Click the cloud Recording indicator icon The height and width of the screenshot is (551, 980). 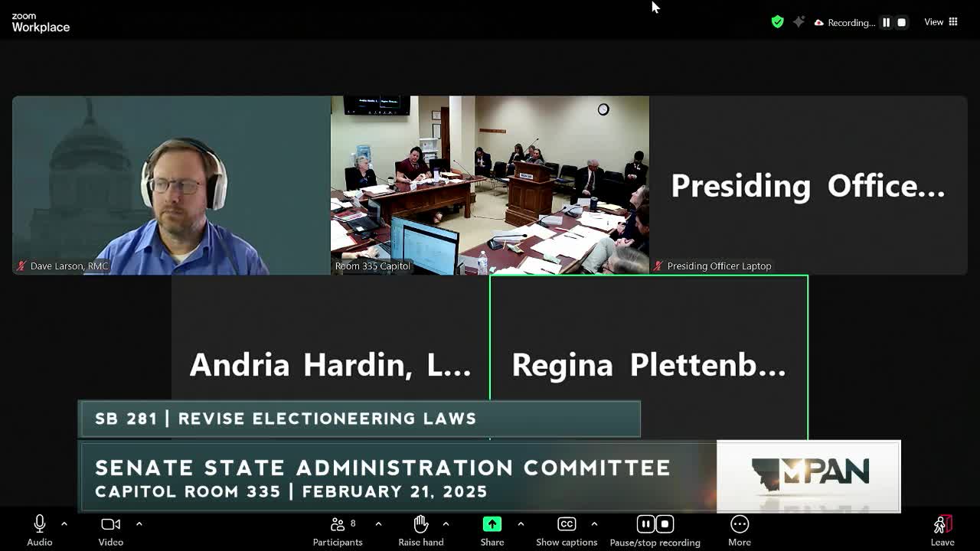point(818,22)
